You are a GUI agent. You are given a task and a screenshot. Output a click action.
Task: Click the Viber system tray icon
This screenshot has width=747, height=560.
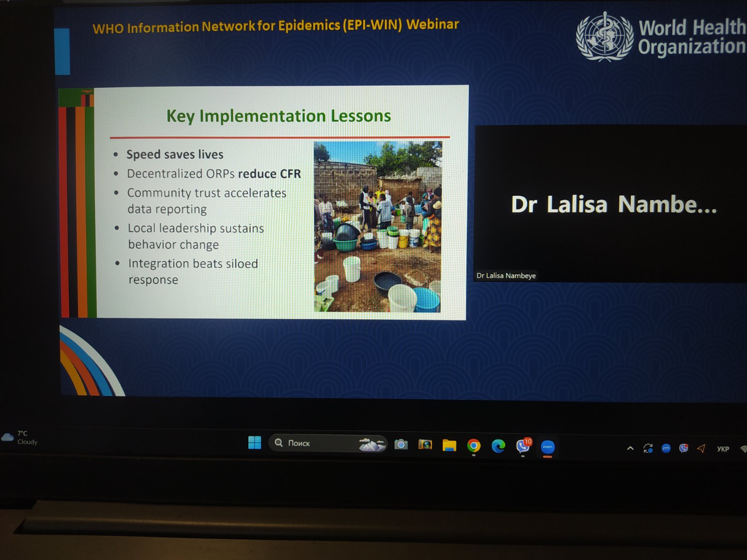pyautogui.click(x=684, y=448)
